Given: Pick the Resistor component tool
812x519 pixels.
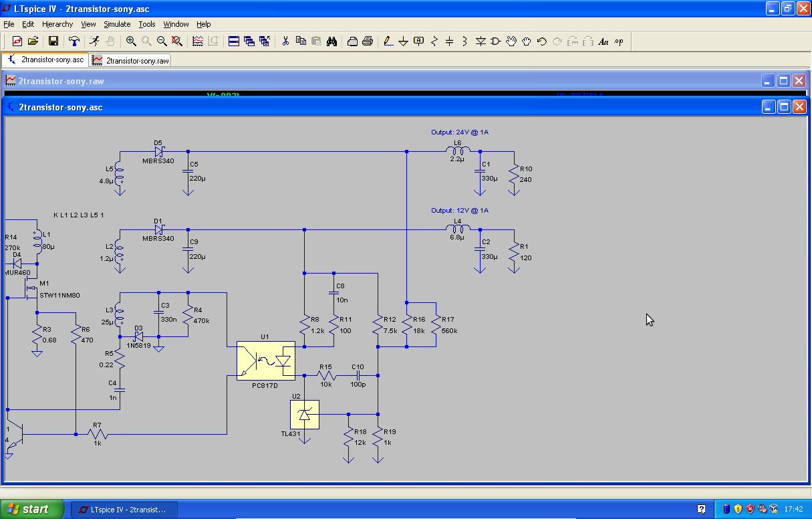Looking at the screenshot, I should pos(434,41).
